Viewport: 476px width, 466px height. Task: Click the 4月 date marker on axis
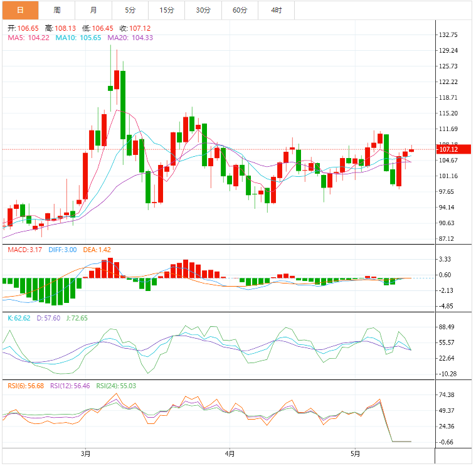point(230,453)
